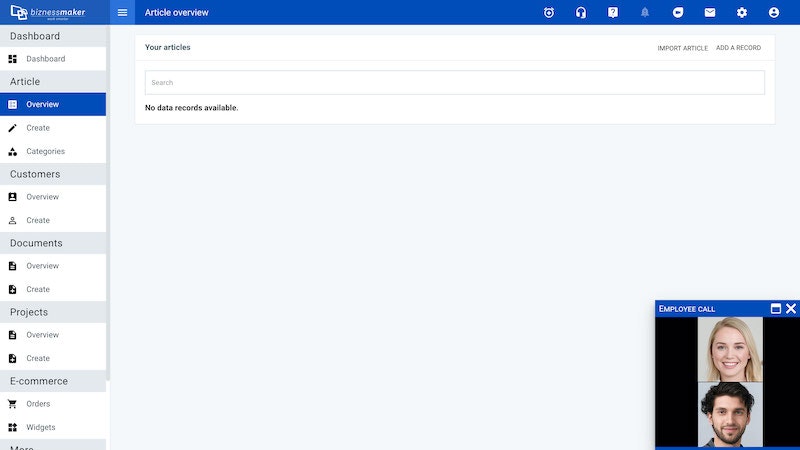The height and width of the screenshot is (450, 800).
Task: Open the headset support icon
Action: 581,12
